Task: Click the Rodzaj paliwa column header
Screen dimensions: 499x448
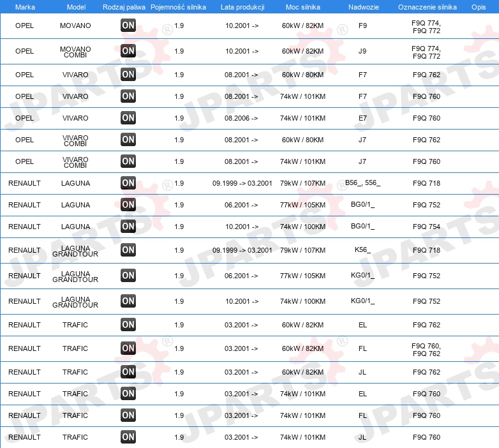Action: 124,7
